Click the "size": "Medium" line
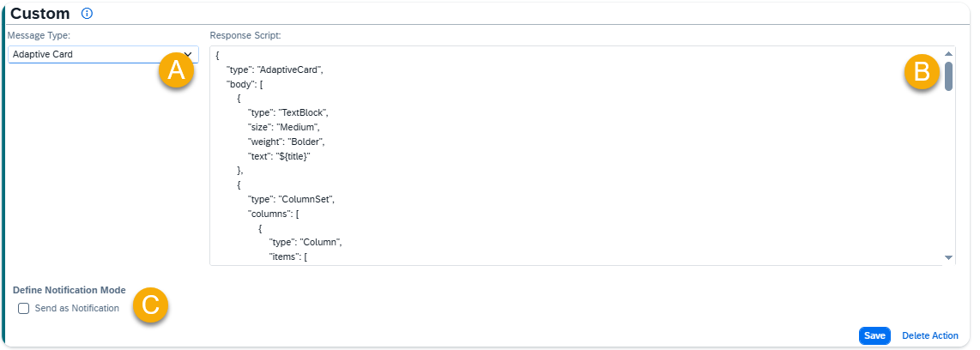Screen dimensions: 980x350 [284, 128]
